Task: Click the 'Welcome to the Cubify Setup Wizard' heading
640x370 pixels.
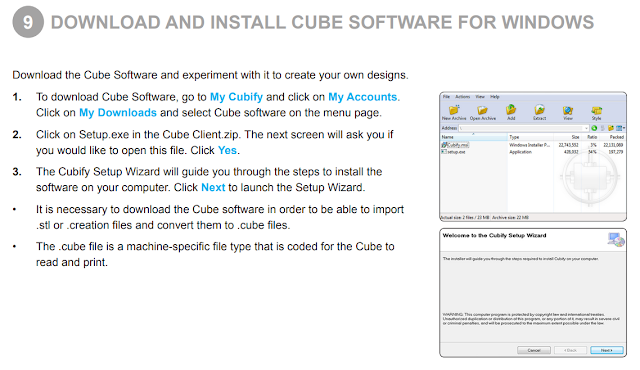Action: 494,235
